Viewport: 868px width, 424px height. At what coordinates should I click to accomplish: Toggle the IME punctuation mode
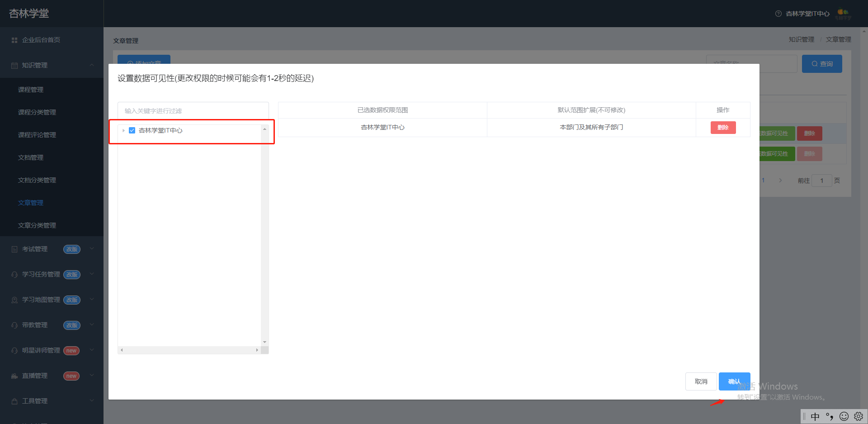click(x=830, y=416)
